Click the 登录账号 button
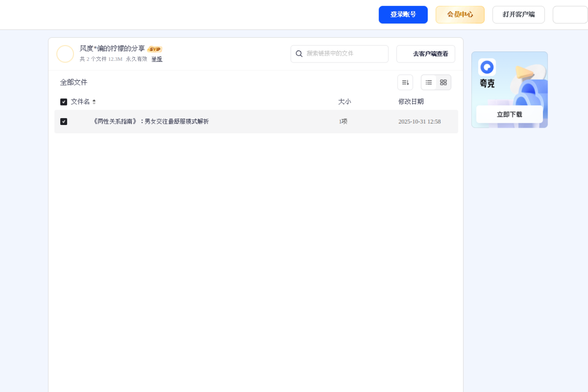The height and width of the screenshot is (392, 588). click(x=403, y=14)
